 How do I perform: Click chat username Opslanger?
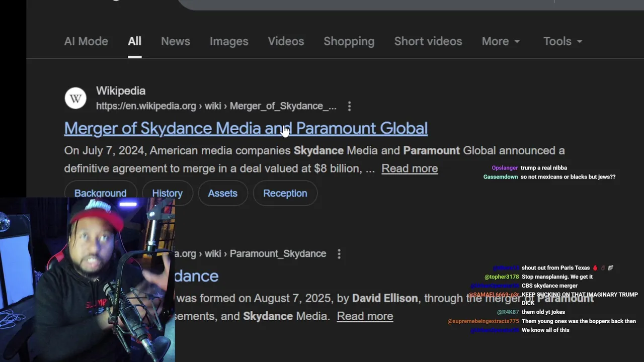[x=505, y=168]
